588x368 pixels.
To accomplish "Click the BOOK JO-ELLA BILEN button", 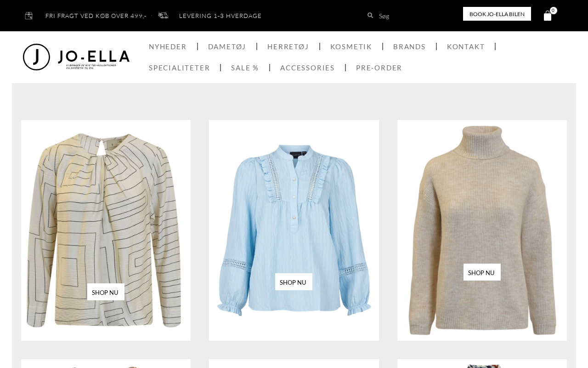I will 497,14.
